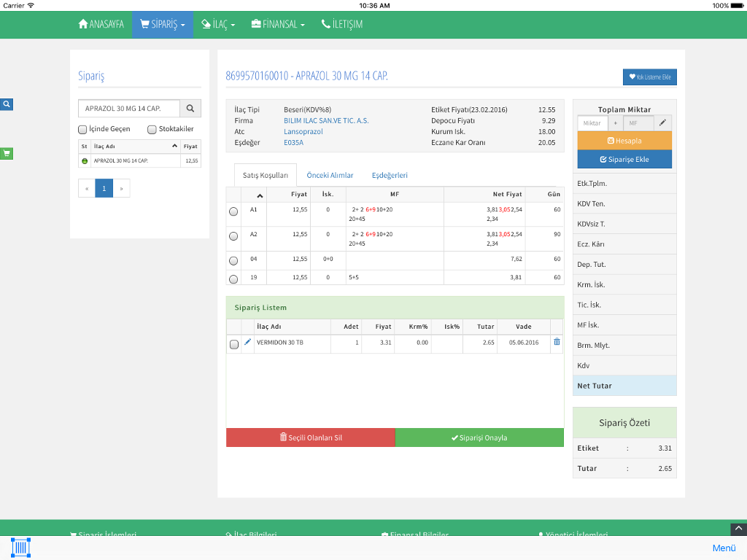Toggle the Stoktakiler checkbox
The width and height of the screenshot is (747, 560).
[x=152, y=130]
